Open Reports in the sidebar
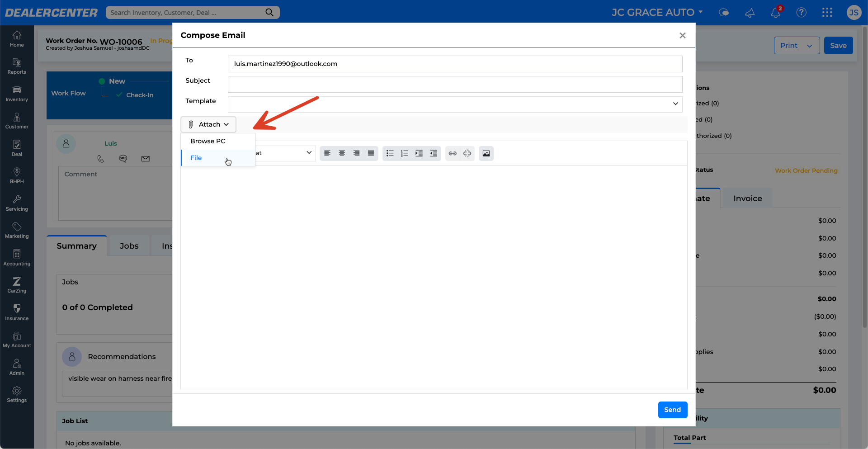The width and height of the screenshot is (868, 449). coord(17,66)
